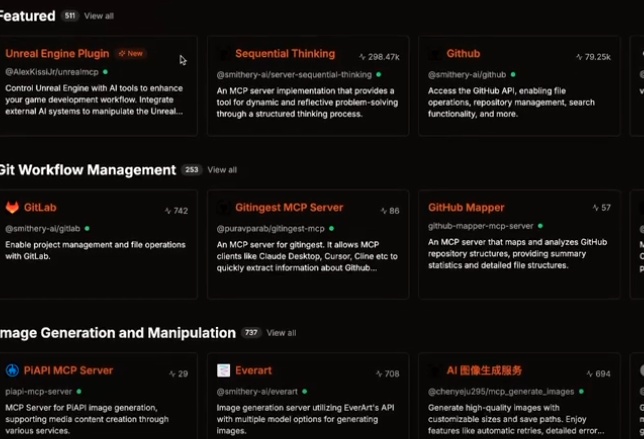The image size is (644, 439).
Task: Click the GitLab fox logo icon
Action: [x=12, y=207]
